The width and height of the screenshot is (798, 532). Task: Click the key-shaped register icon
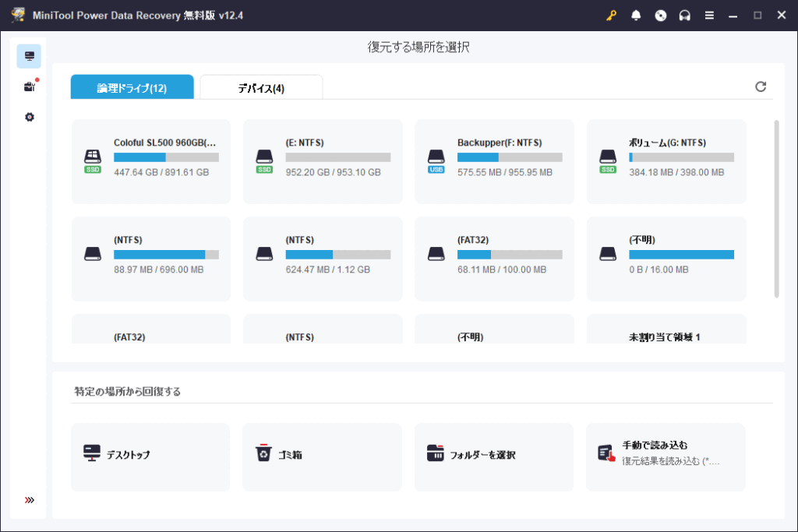click(611, 16)
